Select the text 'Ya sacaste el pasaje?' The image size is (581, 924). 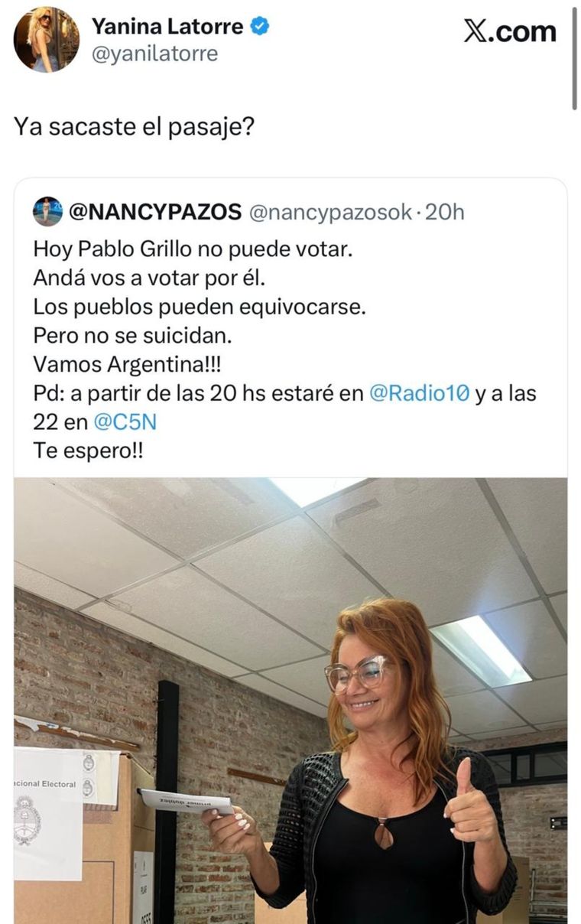[x=134, y=127]
